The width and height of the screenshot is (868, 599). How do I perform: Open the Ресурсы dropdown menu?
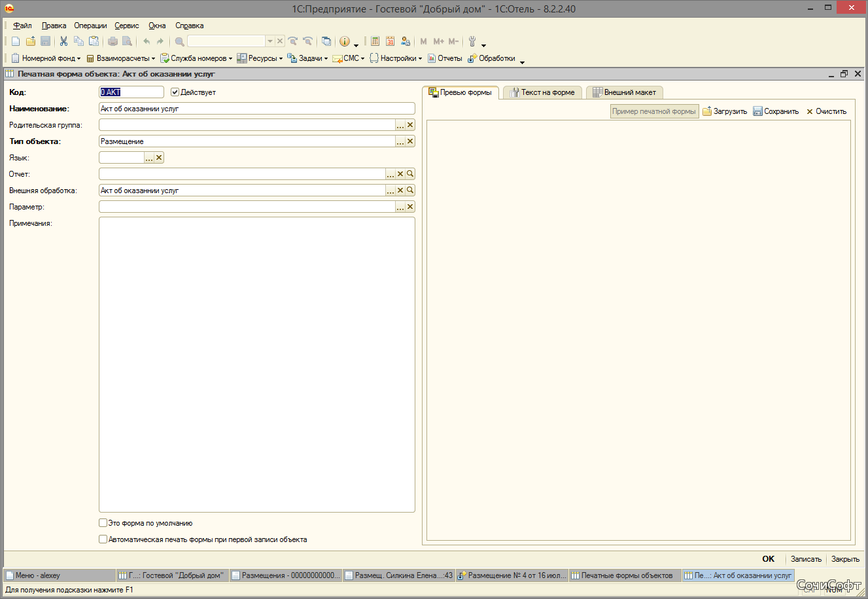tap(260, 58)
